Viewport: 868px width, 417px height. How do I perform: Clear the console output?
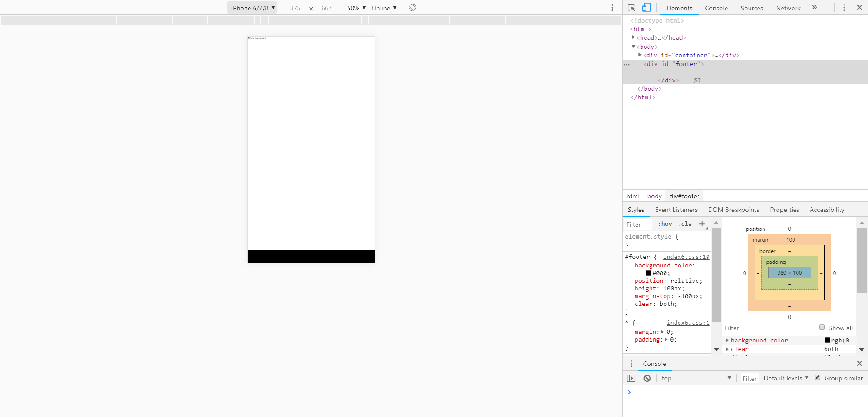tap(646, 378)
